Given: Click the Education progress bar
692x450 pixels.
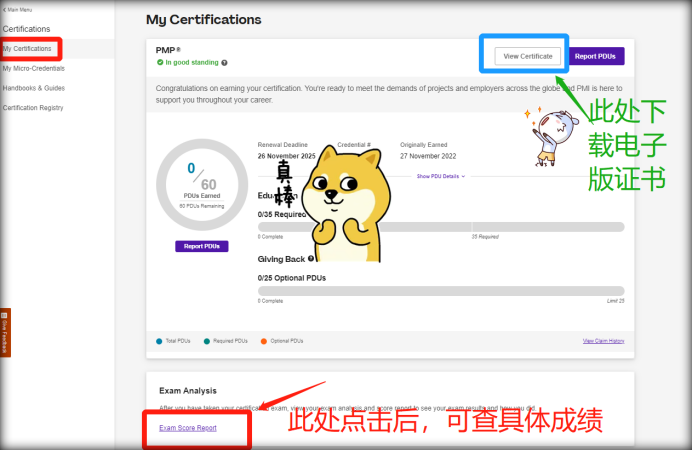Looking at the screenshot, I should pyautogui.click(x=441, y=227).
